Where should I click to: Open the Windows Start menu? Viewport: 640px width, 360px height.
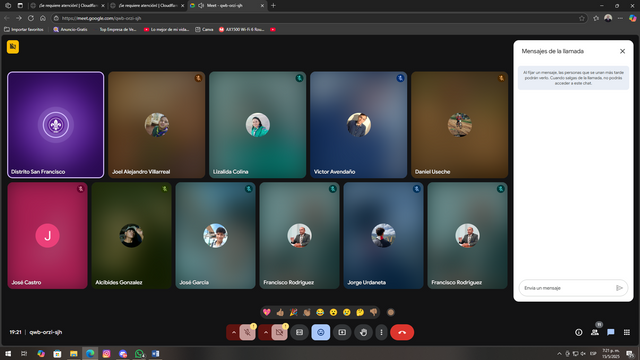[8, 353]
